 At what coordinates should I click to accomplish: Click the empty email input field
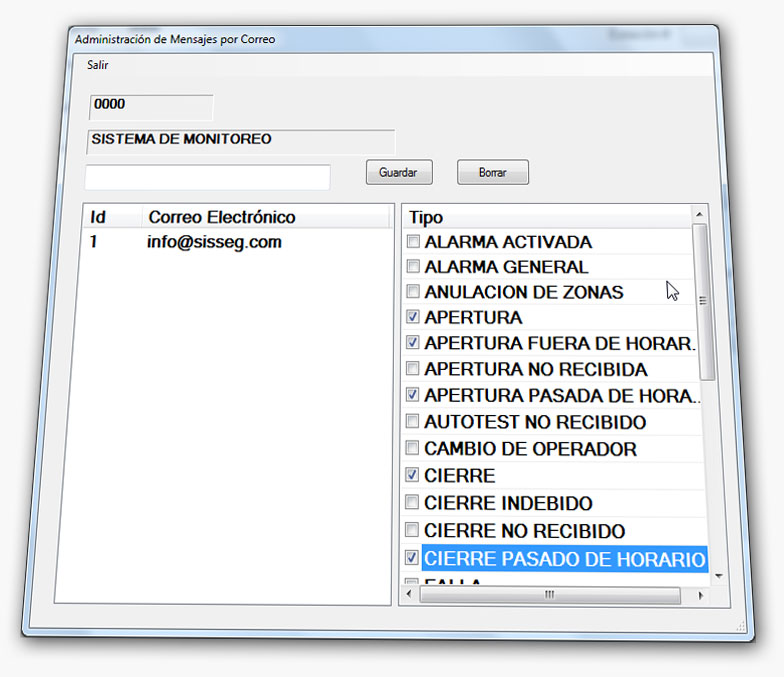[x=207, y=178]
